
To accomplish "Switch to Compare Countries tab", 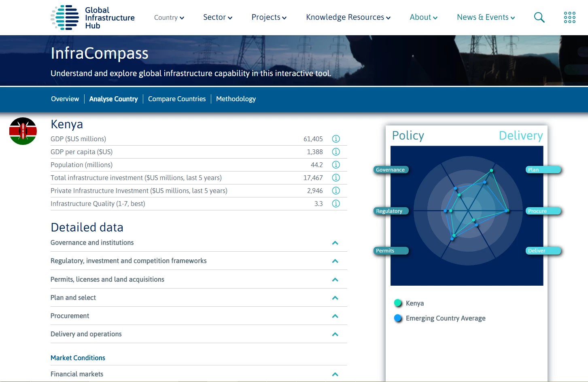I will [177, 99].
